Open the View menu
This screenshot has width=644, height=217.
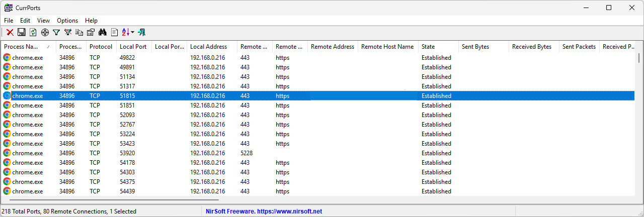pos(43,21)
